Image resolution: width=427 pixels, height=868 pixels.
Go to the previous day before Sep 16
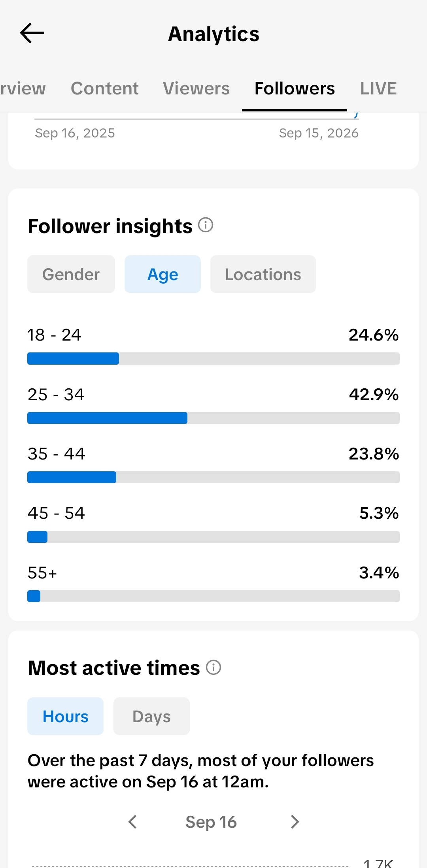133,822
